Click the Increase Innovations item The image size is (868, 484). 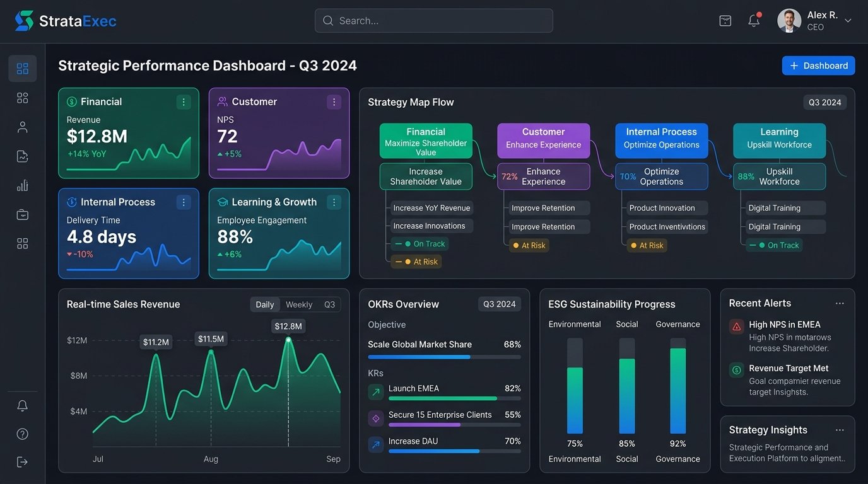tap(431, 226)
